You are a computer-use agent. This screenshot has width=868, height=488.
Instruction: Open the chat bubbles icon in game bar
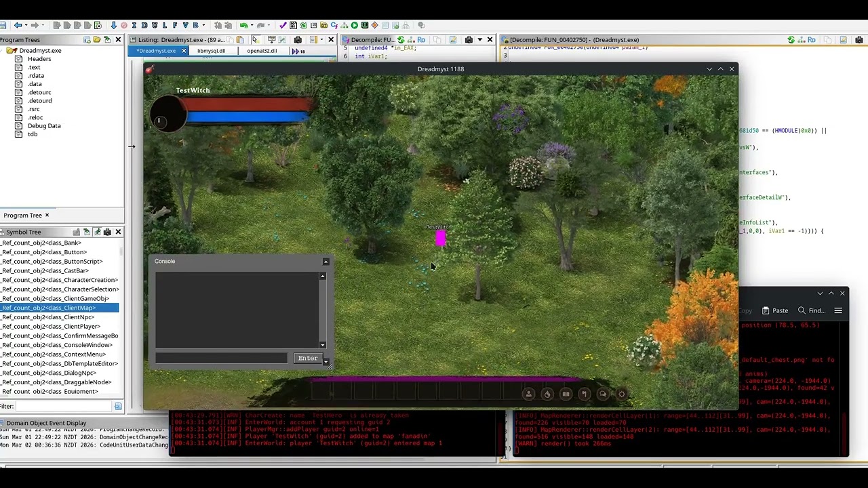pyautogui.click(x=603, y=394)
